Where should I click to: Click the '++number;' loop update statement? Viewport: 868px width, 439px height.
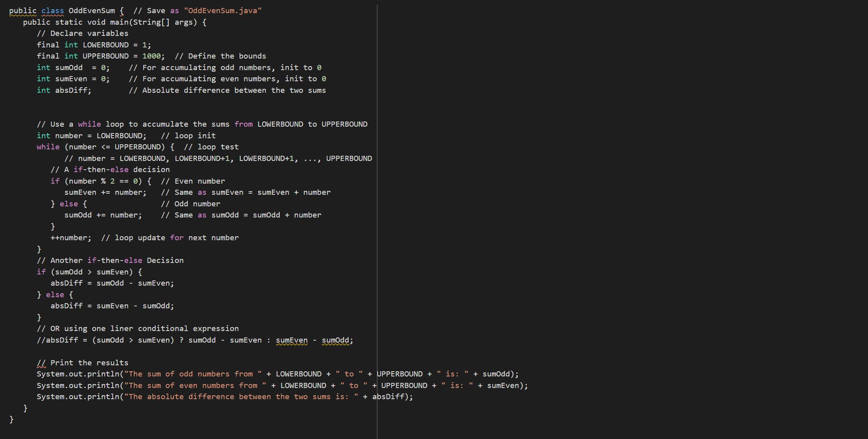(71, 238)
